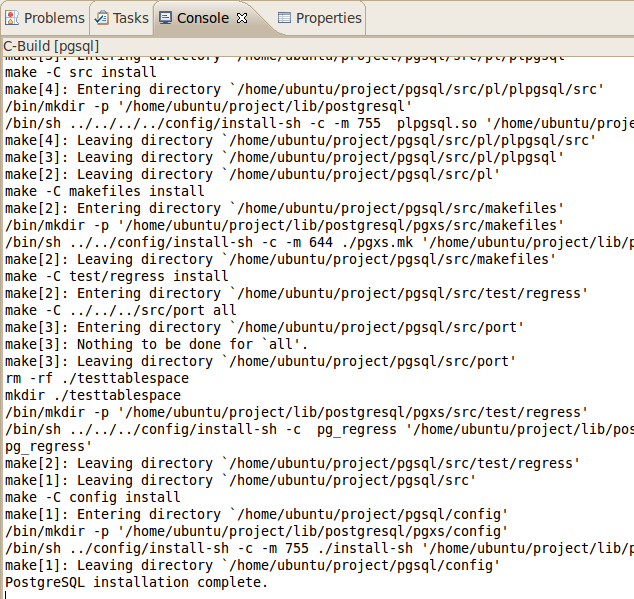Click the Console monitor icon

click(x=166, y=18)
